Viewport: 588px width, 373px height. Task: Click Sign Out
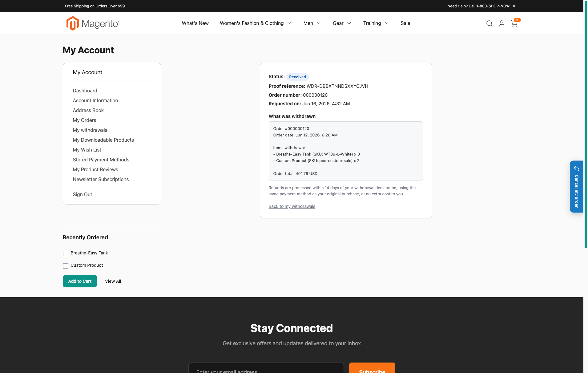pyautogui.click(x=82, y=194)
